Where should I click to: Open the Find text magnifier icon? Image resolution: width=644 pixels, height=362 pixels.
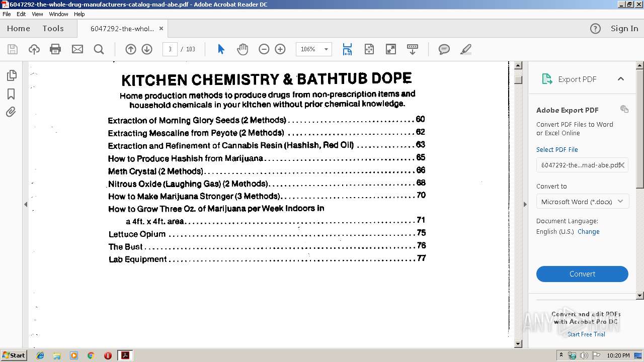(x=99, y=49)
